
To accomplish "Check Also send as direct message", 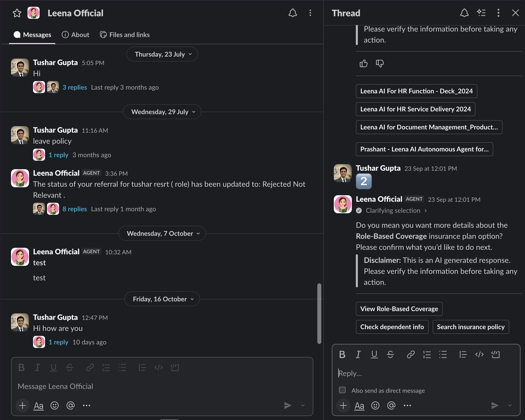I will (x=342, y=390).
